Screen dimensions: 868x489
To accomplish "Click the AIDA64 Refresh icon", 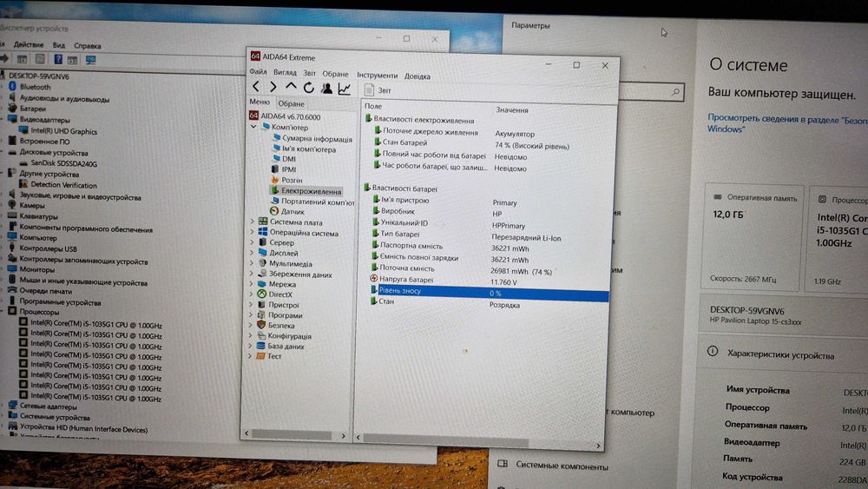I will click(308, 88).
